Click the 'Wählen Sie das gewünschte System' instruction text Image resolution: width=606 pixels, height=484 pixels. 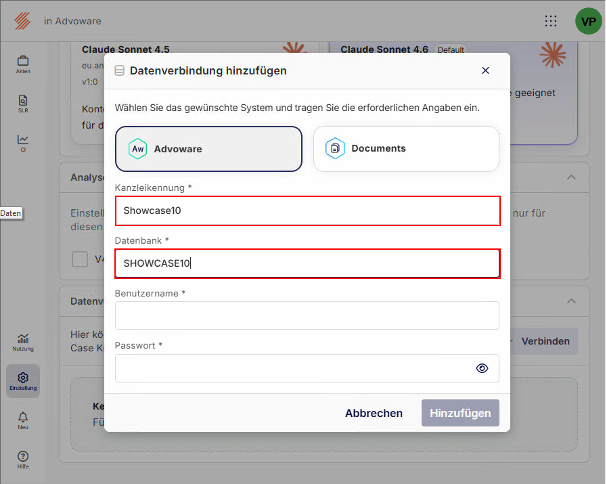pos(297,108)
